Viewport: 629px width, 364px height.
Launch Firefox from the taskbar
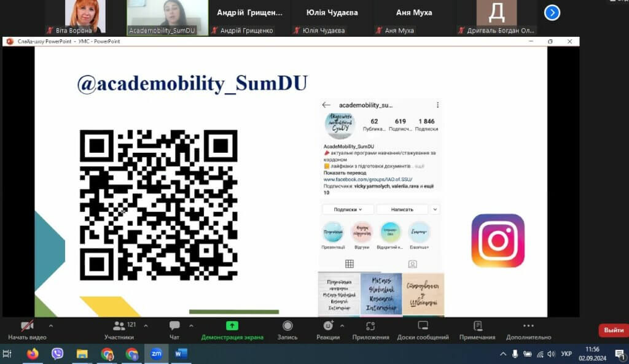33,354
